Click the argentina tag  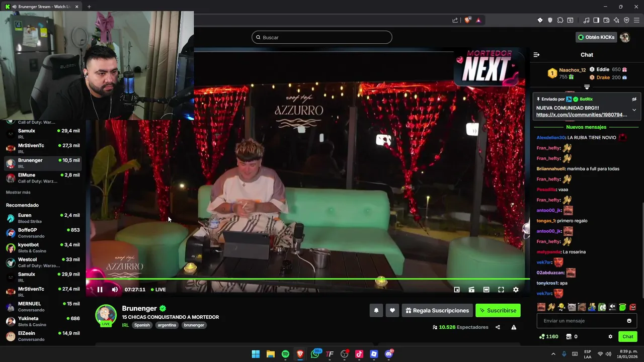(167, 325)
